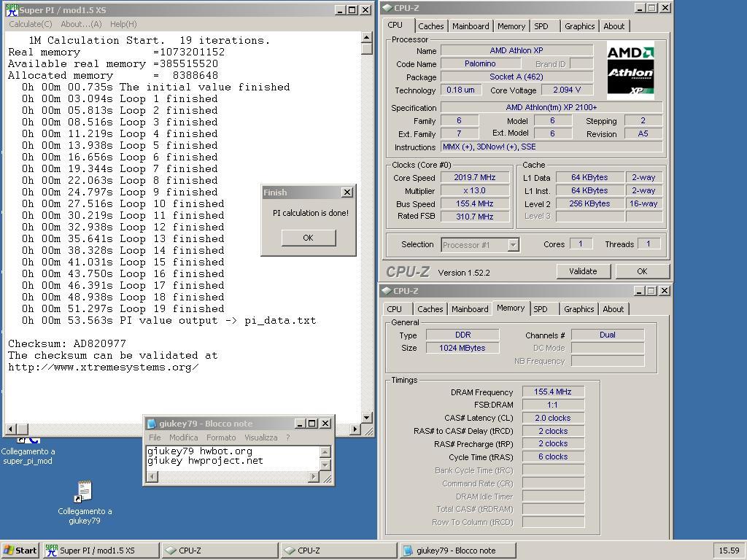Click the Collegamento a super_pi_mod desktop label
The width and height of the screenshot is (747, 560).
28,456
